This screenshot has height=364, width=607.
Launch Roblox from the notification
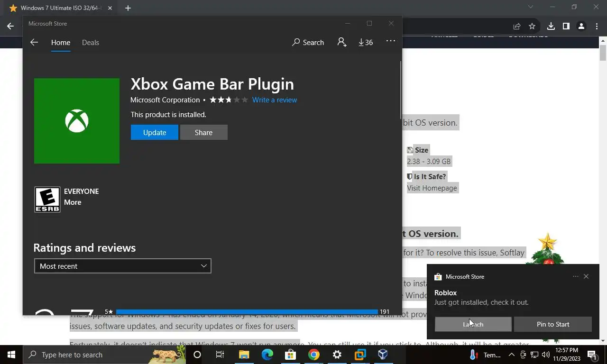pyautogui.click(x=473, y=324)
